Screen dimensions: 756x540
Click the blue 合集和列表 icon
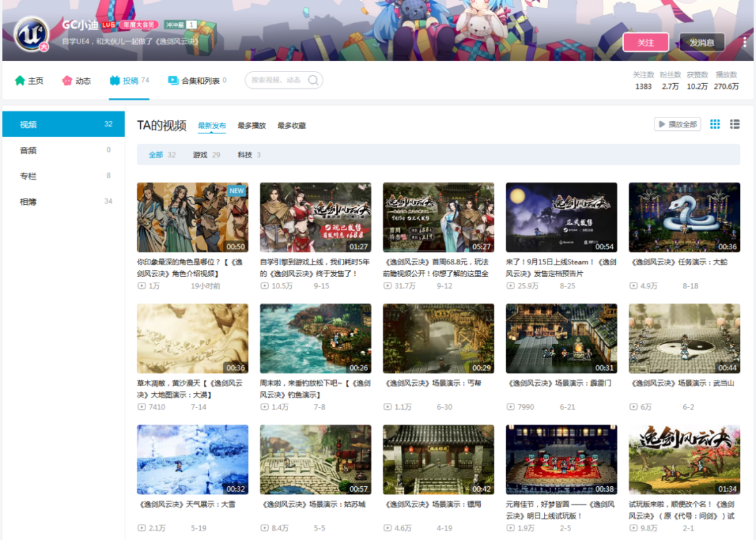coord(173,80)
